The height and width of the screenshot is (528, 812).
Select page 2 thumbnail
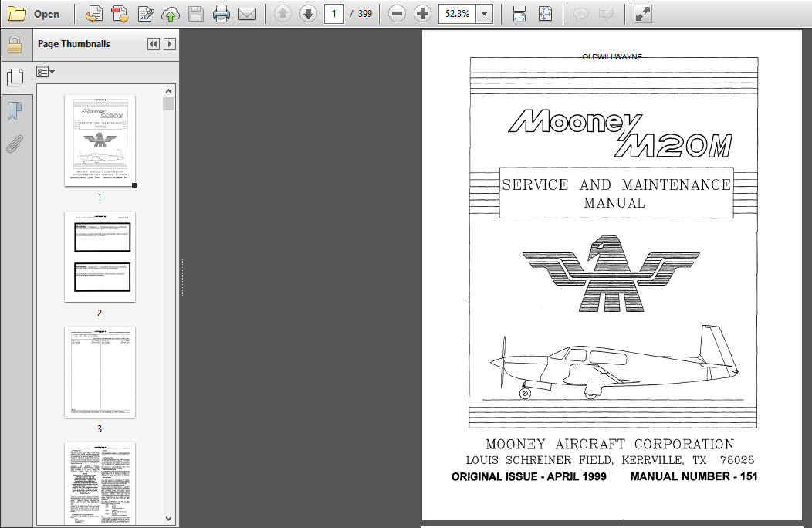[x=100, y=256]
